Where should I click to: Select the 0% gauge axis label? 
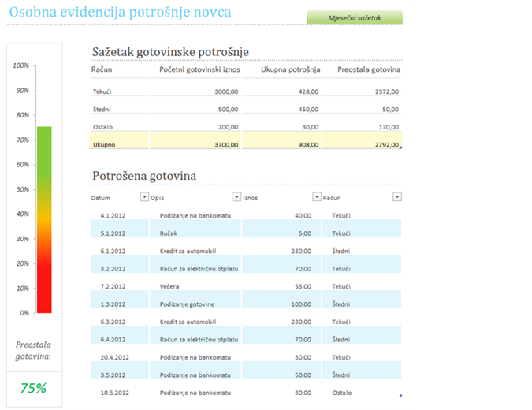[24, 312]
